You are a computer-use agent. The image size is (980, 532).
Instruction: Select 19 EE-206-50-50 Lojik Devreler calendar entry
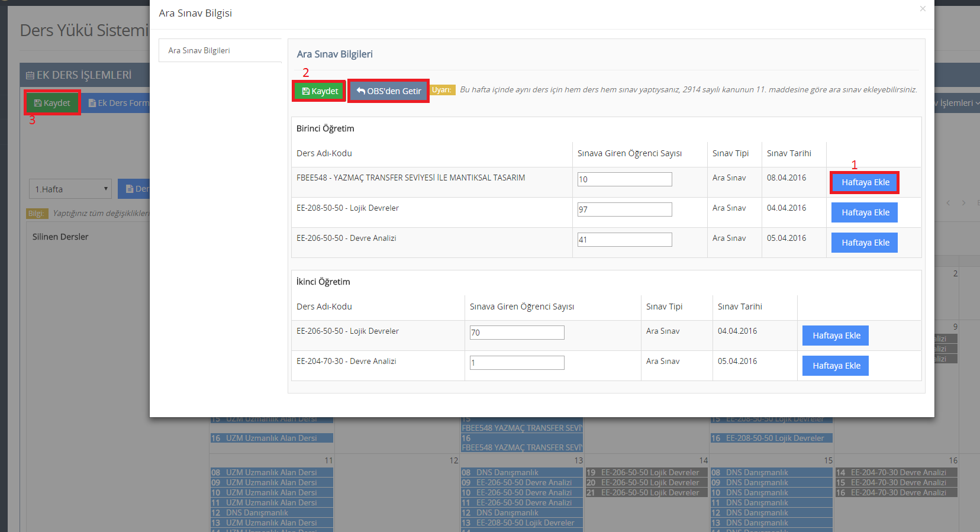[647, 473]
